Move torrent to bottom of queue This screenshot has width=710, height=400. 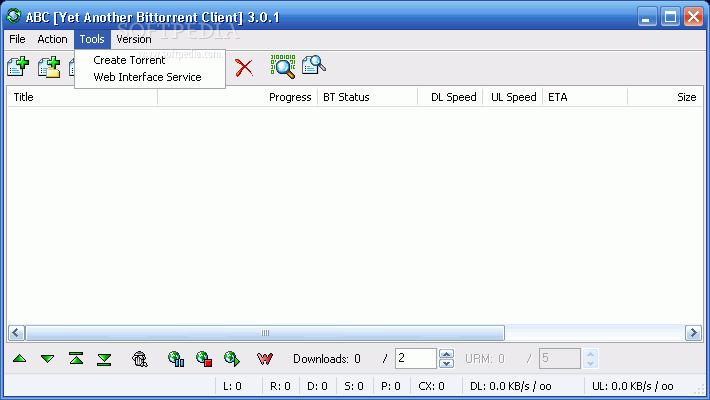coord(104,360)
